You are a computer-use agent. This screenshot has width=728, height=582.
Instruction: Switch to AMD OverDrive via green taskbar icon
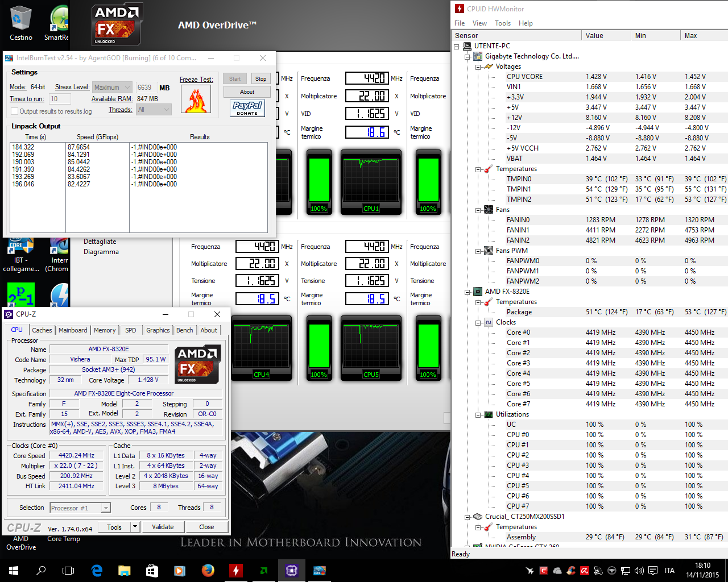264,571
